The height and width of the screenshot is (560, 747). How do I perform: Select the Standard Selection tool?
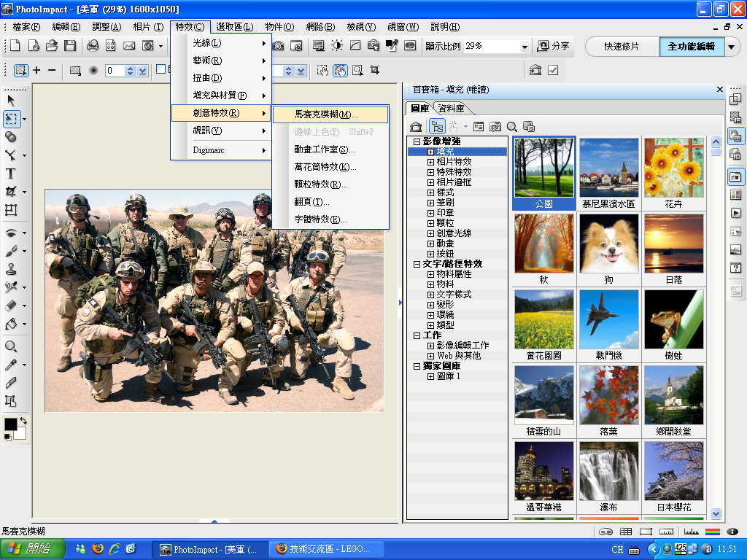12,119
